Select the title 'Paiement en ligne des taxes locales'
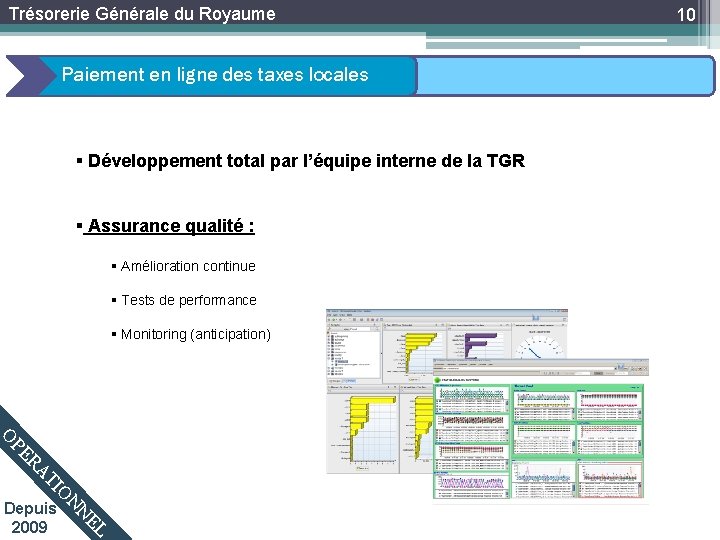 [x=215, y=74]
